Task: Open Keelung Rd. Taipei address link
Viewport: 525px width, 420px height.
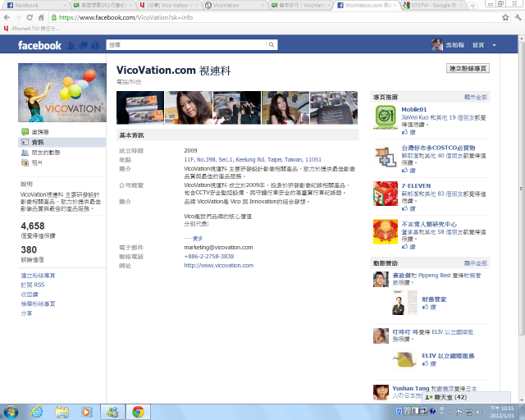Action: coord(253,160)
